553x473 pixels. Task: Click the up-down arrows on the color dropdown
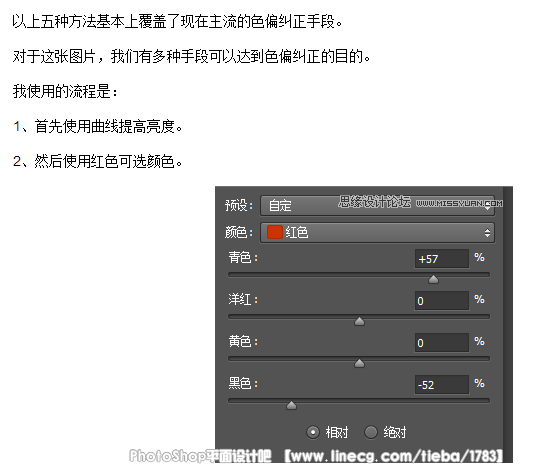[487, 232]
